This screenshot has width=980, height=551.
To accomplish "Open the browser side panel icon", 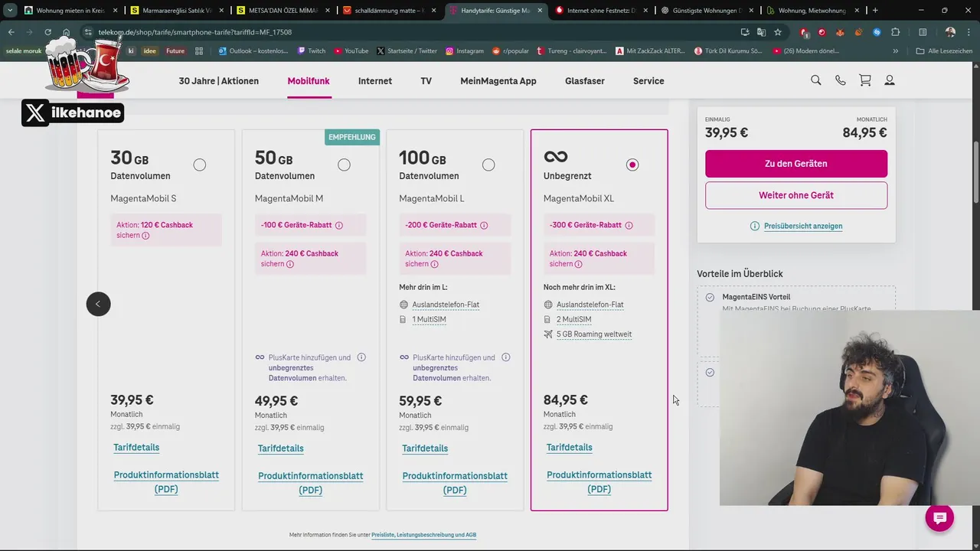I will 923,32.
